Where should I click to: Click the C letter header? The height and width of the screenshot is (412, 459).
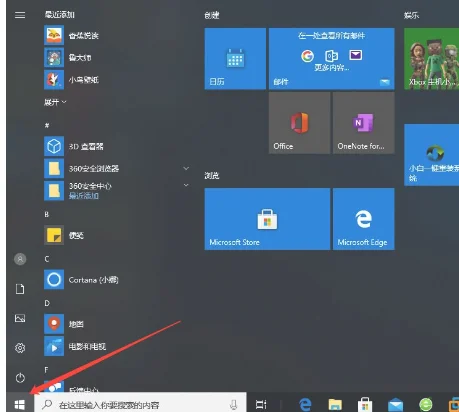tap(47, 259)
